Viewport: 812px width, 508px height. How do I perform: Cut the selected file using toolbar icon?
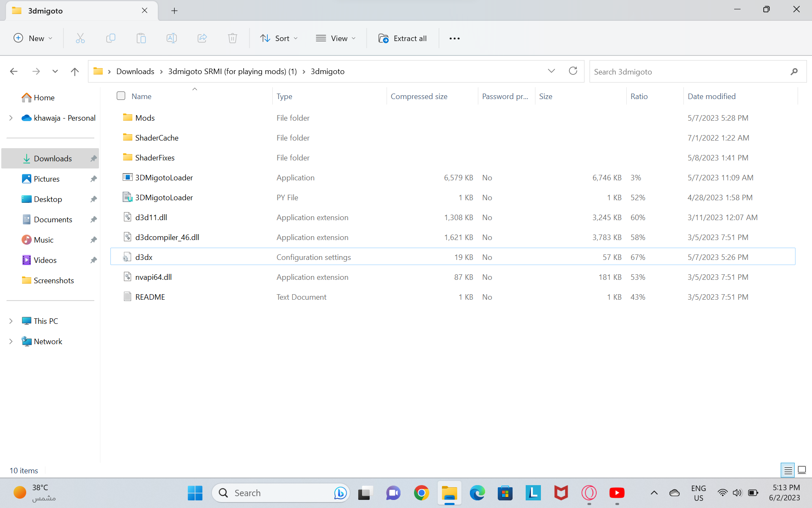[80, 38]
